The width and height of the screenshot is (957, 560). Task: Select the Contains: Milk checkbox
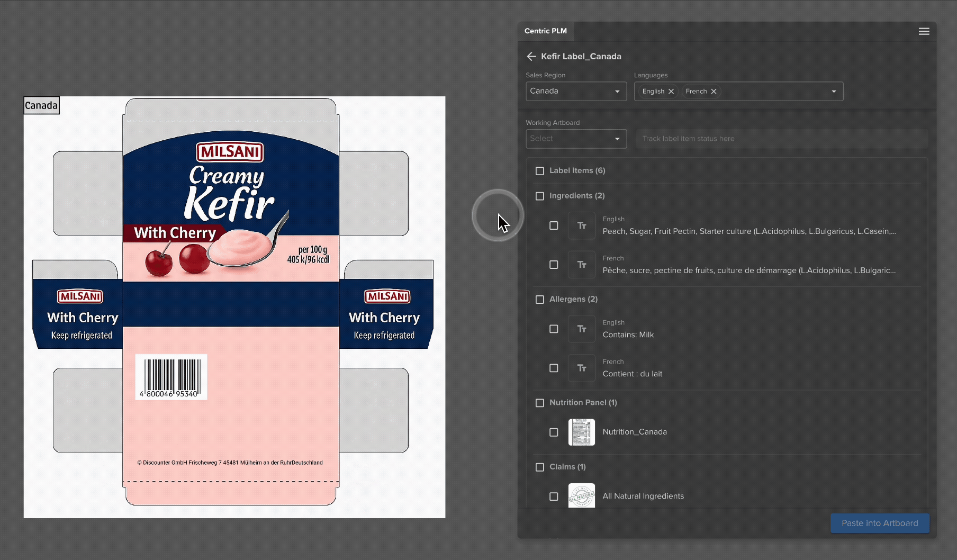(554, 329)
